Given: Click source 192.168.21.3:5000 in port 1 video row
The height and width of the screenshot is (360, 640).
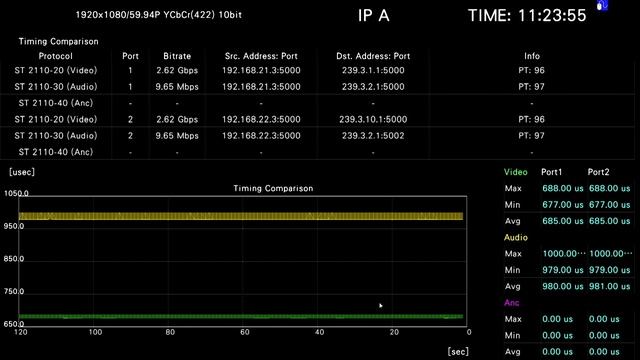Looking at the screenshot, I should click(x=261, y=70).
